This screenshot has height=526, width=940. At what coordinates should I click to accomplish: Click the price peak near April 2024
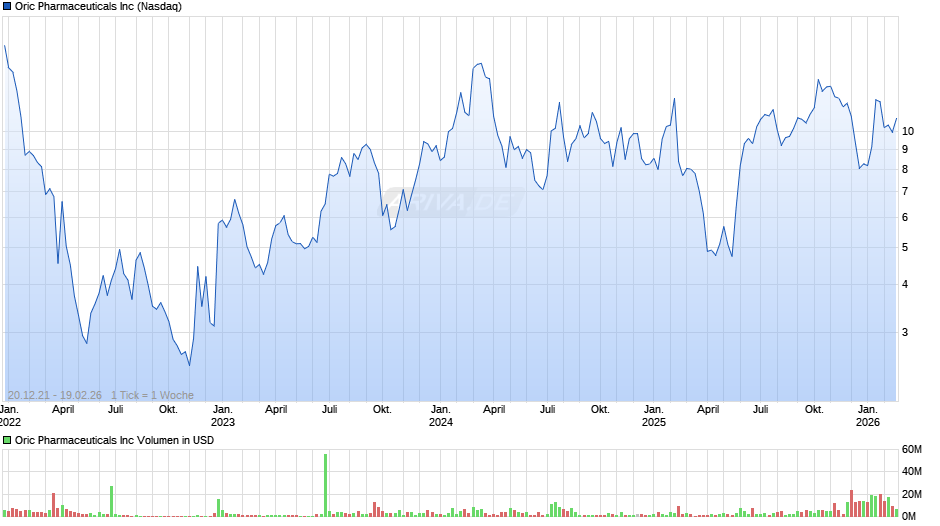pyautogui.click(x=480, y=64)
